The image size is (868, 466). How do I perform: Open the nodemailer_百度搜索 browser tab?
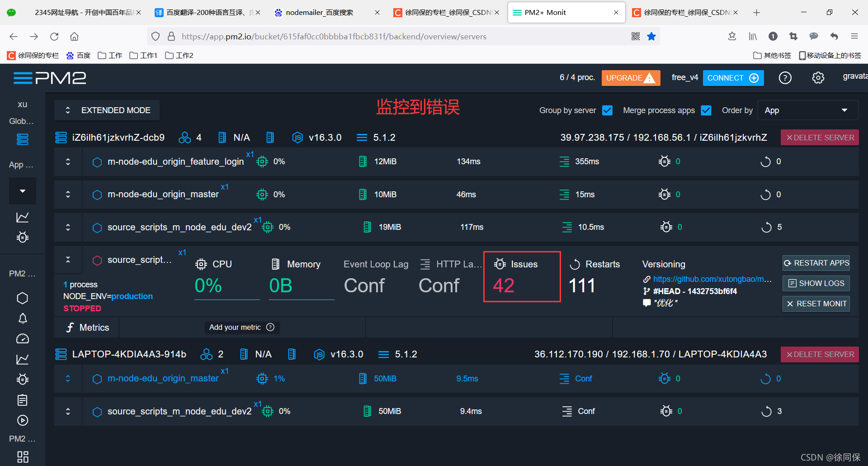(319, 12)
